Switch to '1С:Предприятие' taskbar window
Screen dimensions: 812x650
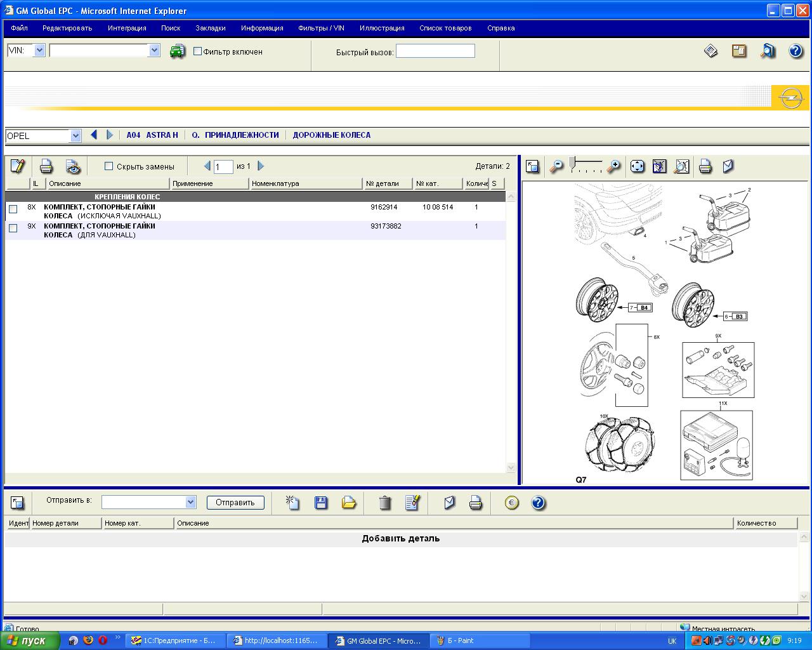click(x=175, y=640)
